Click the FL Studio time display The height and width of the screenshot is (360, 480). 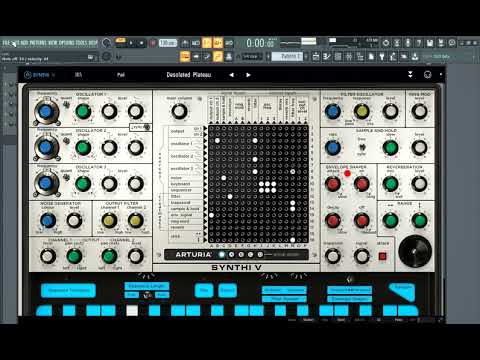261,43
